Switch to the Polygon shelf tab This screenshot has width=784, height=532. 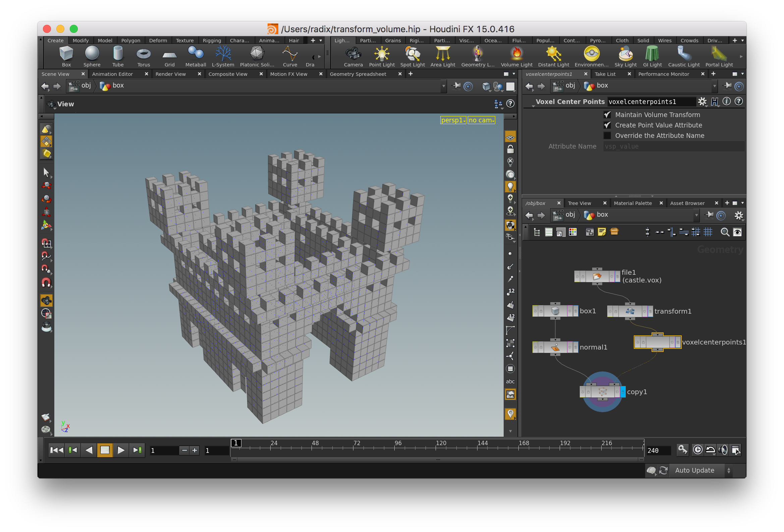[130, 41]
